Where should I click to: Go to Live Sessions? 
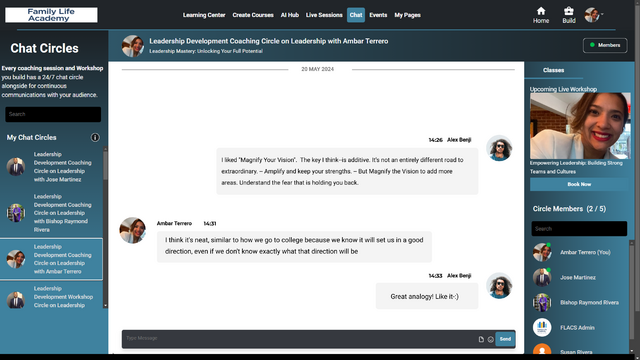pyautogui.click(x=324, y=15)
